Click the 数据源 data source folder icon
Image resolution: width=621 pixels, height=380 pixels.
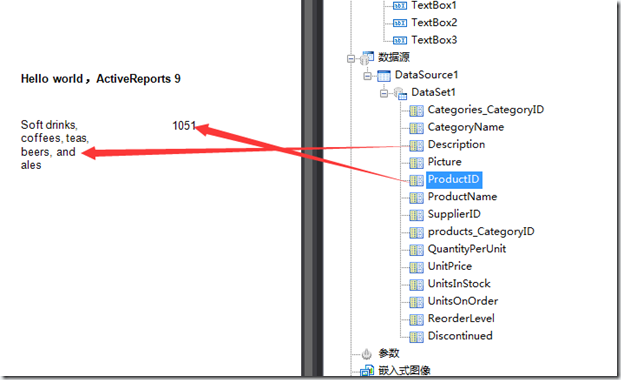click(367, 57)
